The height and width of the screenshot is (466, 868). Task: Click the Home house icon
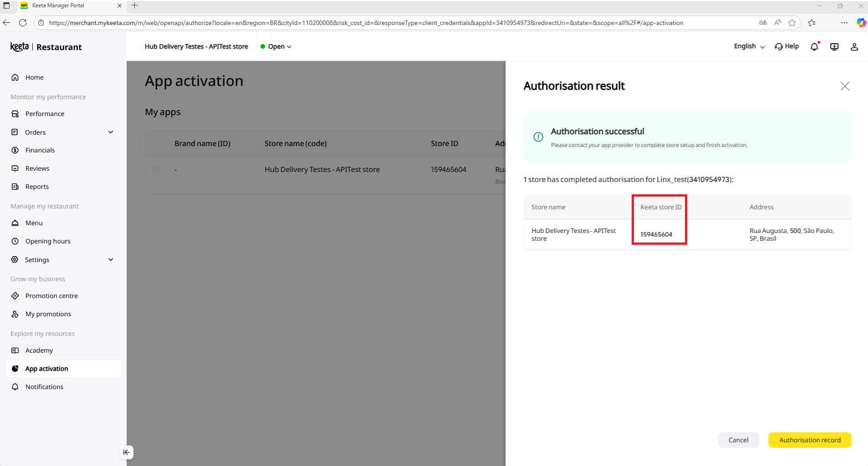(15, 77)
